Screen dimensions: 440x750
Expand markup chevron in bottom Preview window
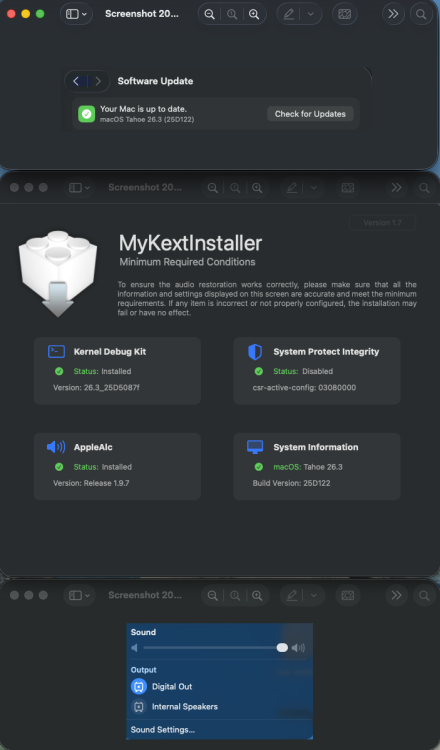(314, 596)
